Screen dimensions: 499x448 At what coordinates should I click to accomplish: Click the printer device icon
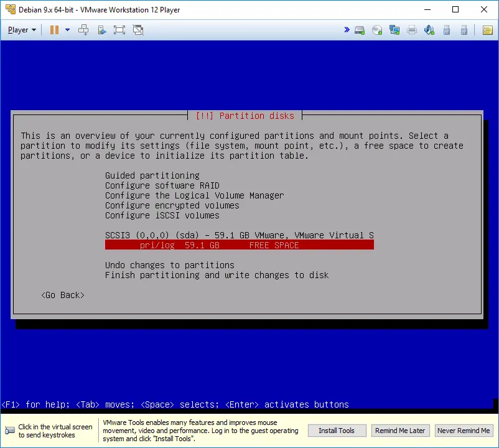pyautogui.click(x=412, y=30)
